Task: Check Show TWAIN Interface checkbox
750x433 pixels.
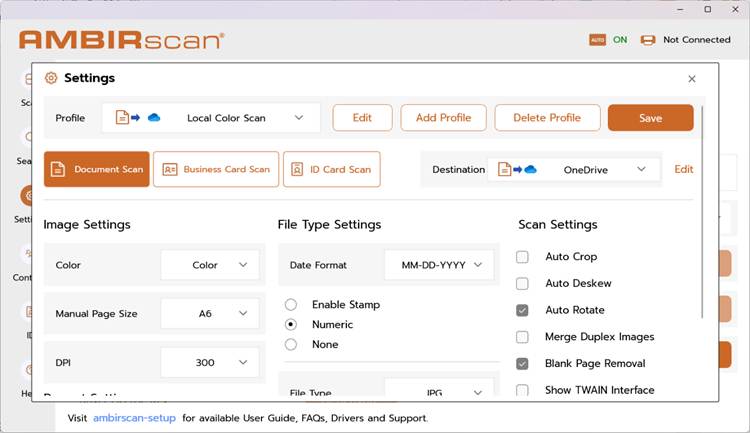Action: pyautogui.click(x=522, y=390)
